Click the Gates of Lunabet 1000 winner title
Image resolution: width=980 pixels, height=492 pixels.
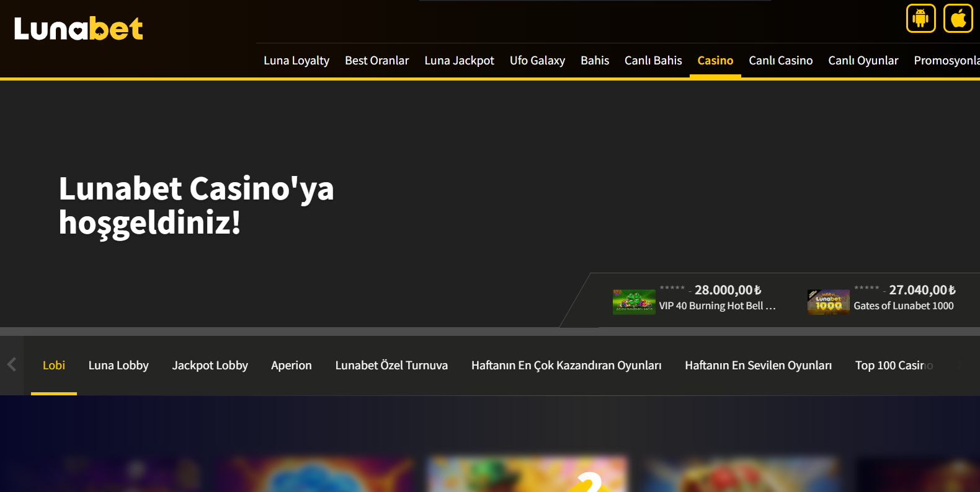pos(904,306)
